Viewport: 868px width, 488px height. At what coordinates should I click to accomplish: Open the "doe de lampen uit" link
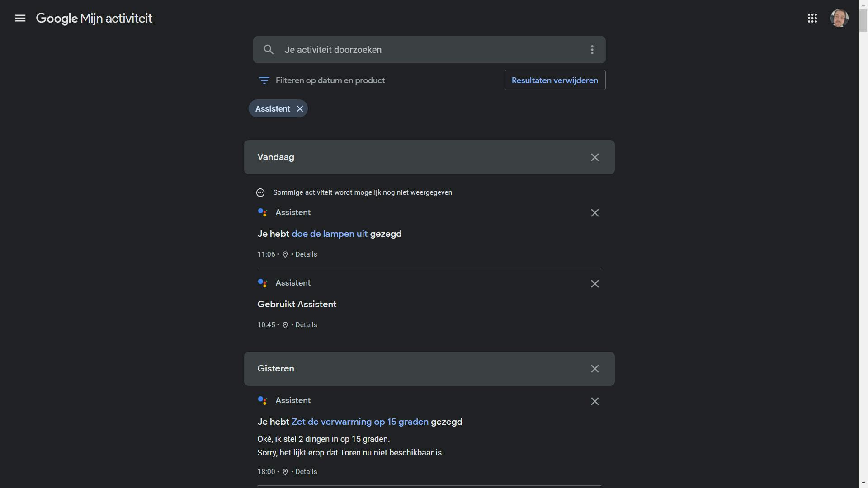(x=330, y=234)
